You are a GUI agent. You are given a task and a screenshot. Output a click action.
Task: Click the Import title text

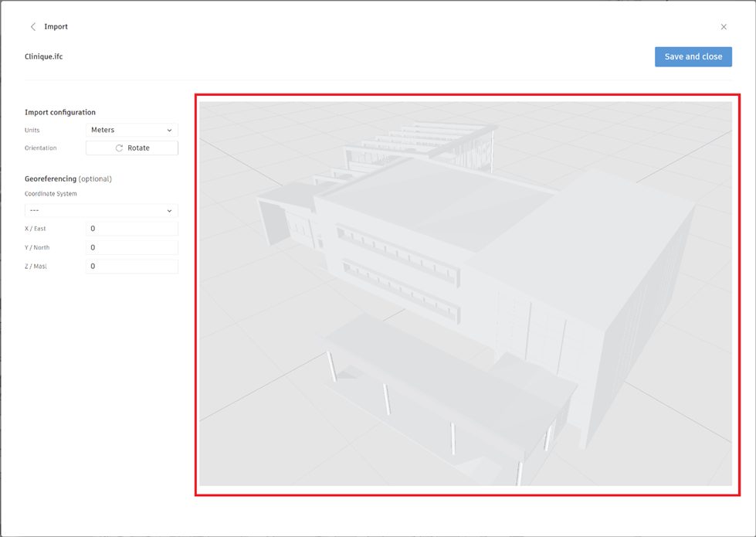click(56, 27)
